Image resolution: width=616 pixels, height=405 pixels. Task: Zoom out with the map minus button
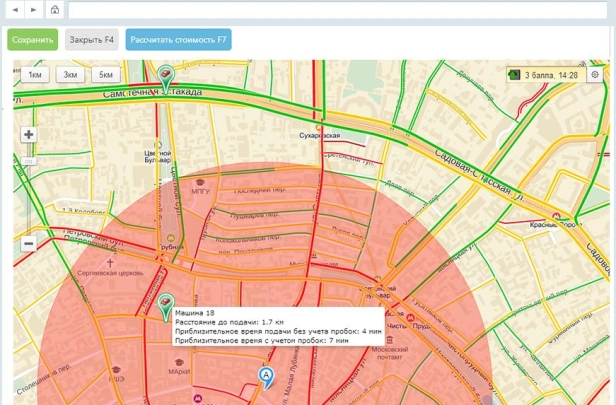28,243
